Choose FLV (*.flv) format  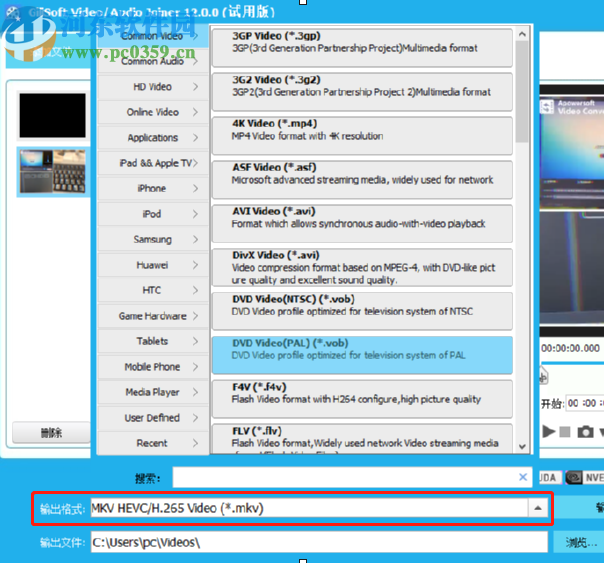click(x=362, y=439)
